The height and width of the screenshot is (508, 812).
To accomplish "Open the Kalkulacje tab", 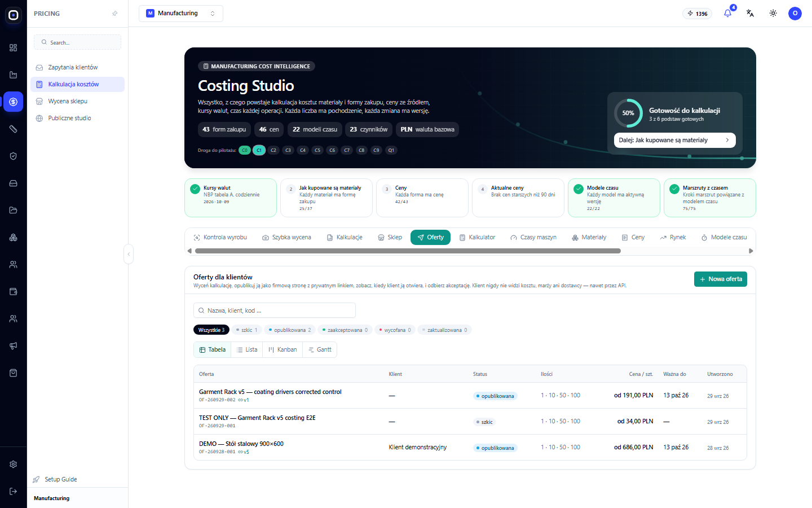I will tap(345, 238).
